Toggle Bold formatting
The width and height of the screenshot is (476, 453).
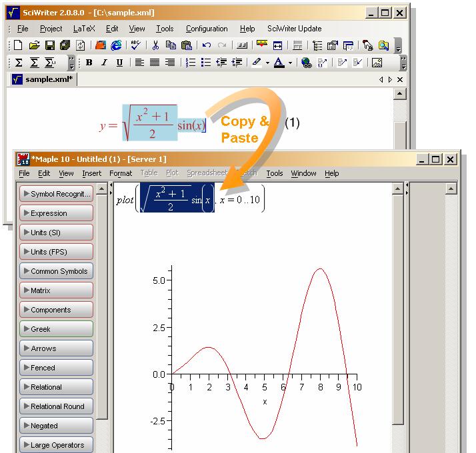pos(89,63)
